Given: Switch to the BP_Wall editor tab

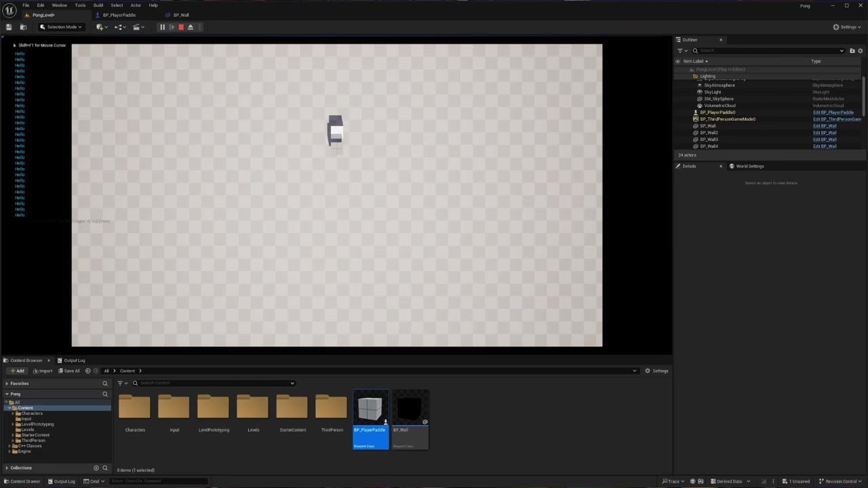Looking at the screenshot, I should coord(181,15).
